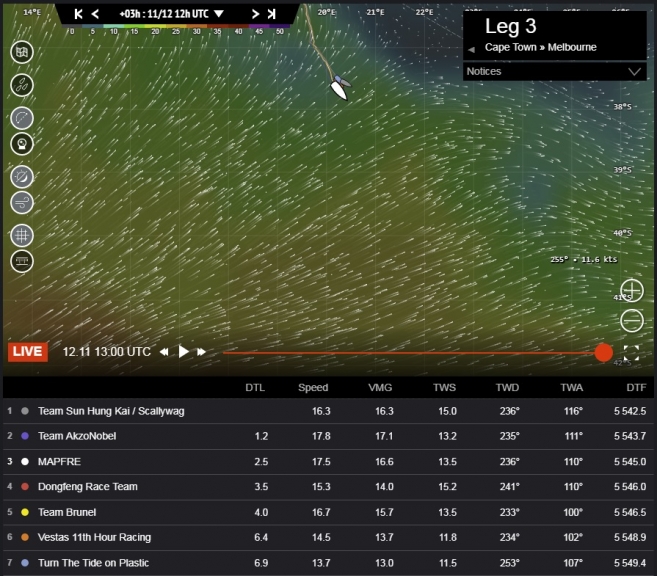Screen dimensions: 657x576
Task: Zoom out on the map
Action: pyautogui.click(x=632, y=321)
